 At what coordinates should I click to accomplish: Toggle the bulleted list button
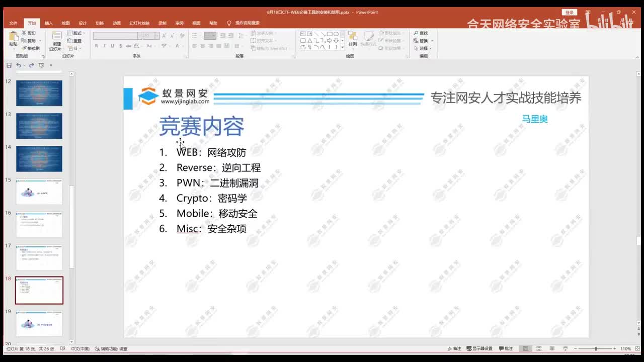195,36
